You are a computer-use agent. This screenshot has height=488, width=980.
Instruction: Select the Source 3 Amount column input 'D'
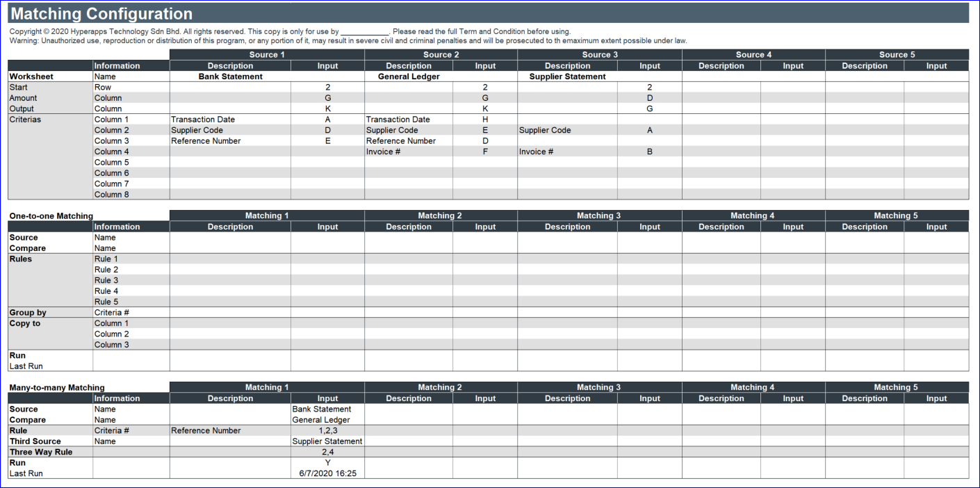click(649, 98)
